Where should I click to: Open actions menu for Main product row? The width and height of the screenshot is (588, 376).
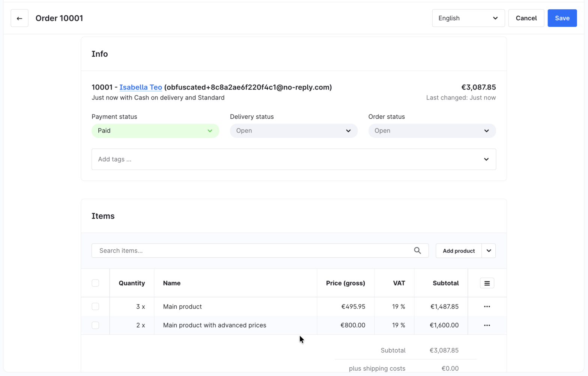tap(487, 307)
